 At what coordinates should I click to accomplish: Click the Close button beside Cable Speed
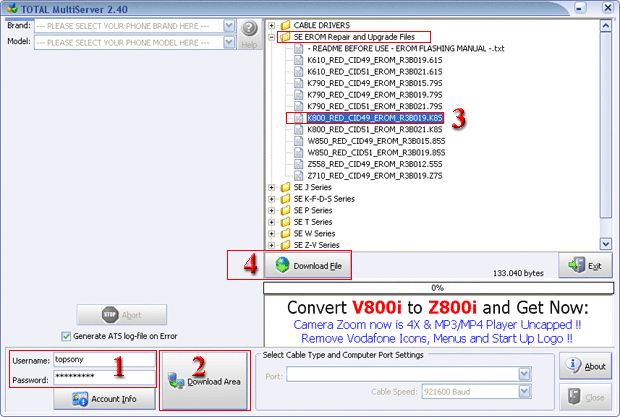point(585,397)
